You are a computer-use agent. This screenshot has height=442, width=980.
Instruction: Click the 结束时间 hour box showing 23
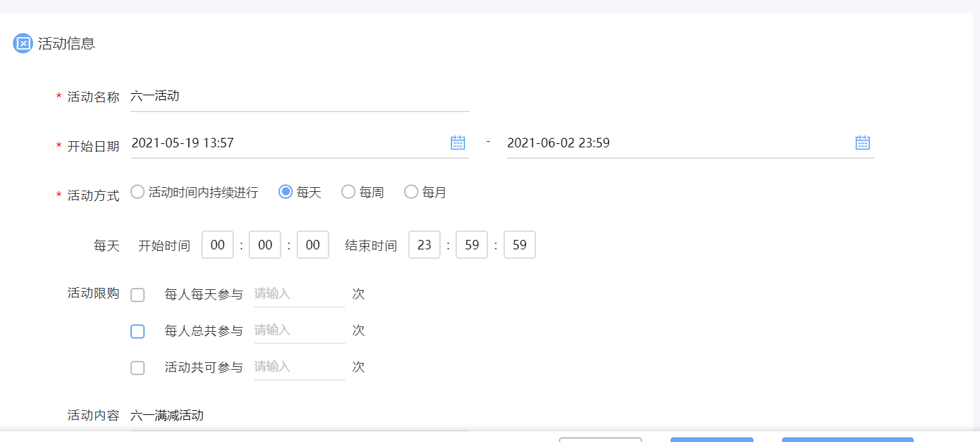[x=424, y=245]
